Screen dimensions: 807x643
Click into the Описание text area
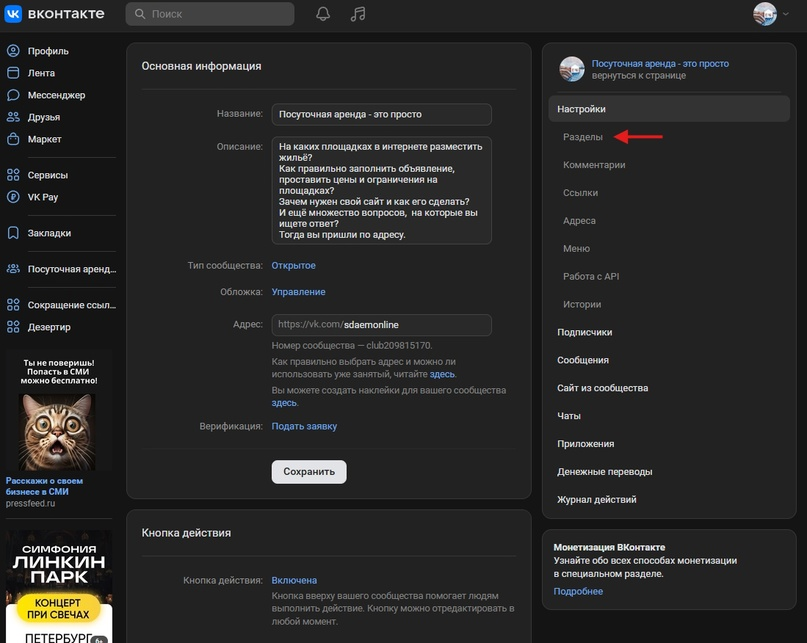pyautogui.click(x=381, y=190)
